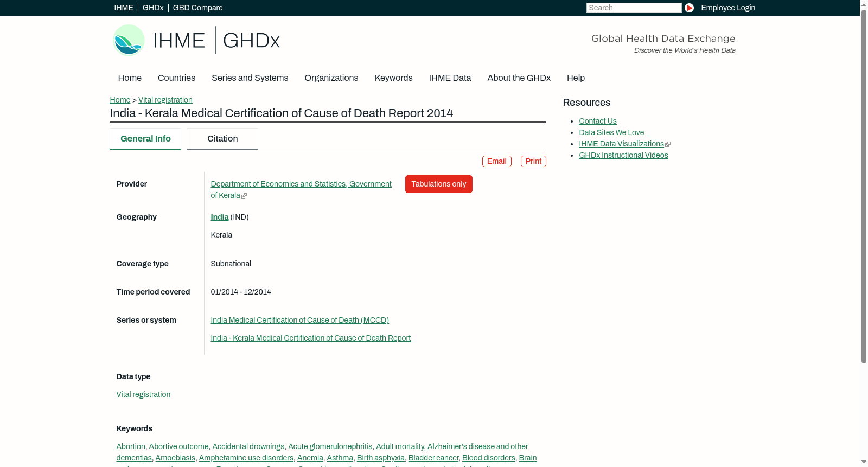This screenshot has height=467, width=868.
Task: Open the IHME Data menu item
Action: pos(450,78)
